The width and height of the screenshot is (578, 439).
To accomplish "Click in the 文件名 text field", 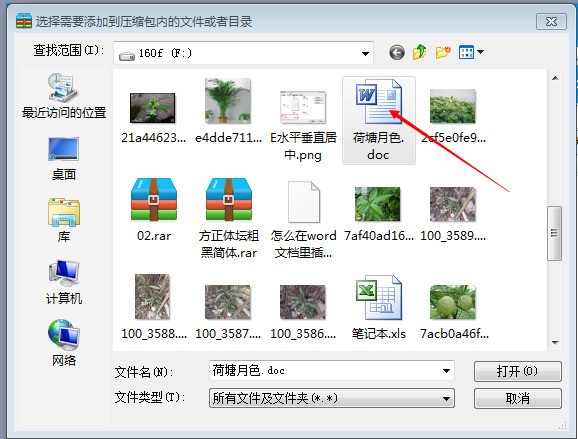I will [x=324, y=370].
